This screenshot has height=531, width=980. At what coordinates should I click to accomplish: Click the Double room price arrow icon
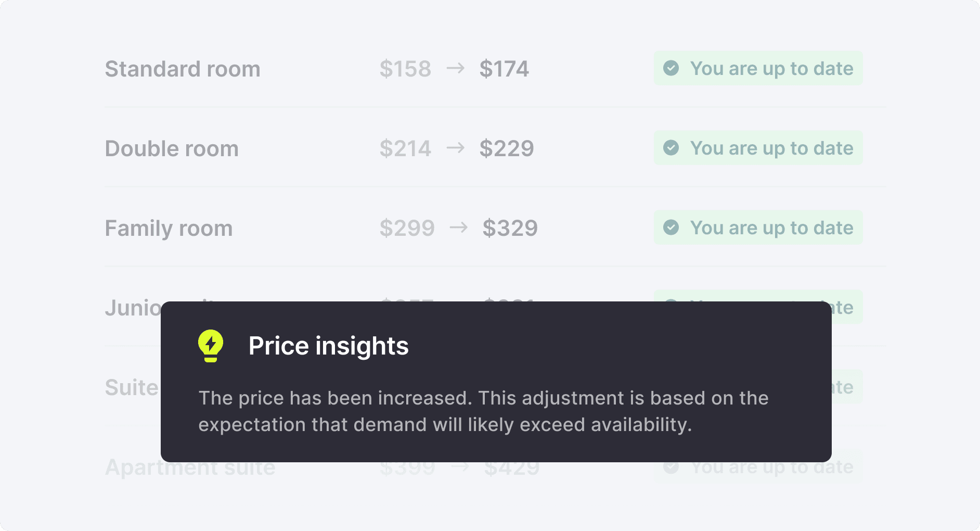click(455, 148)
